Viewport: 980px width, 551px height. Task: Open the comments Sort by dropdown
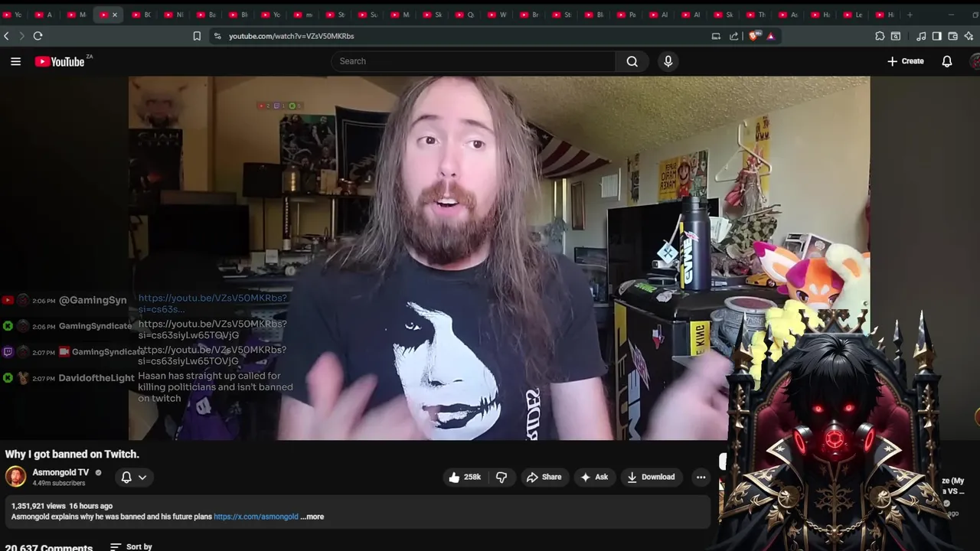tap(132, 546)
